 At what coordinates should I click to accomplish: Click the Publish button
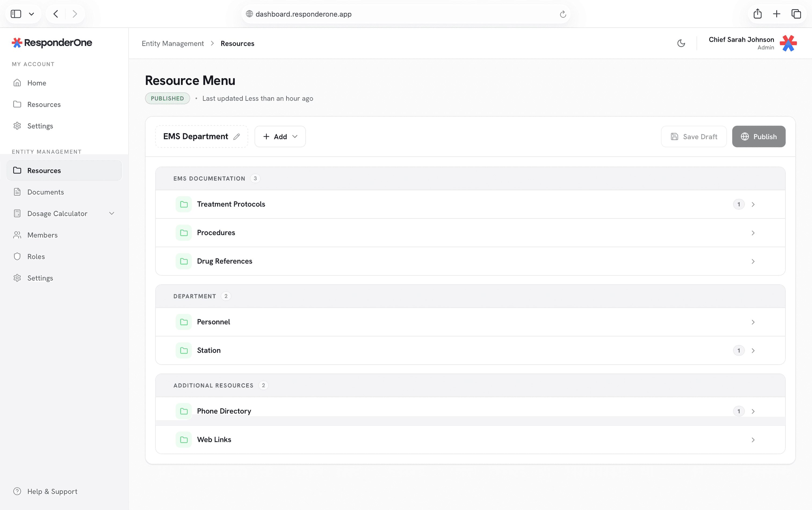click(759, 137)
